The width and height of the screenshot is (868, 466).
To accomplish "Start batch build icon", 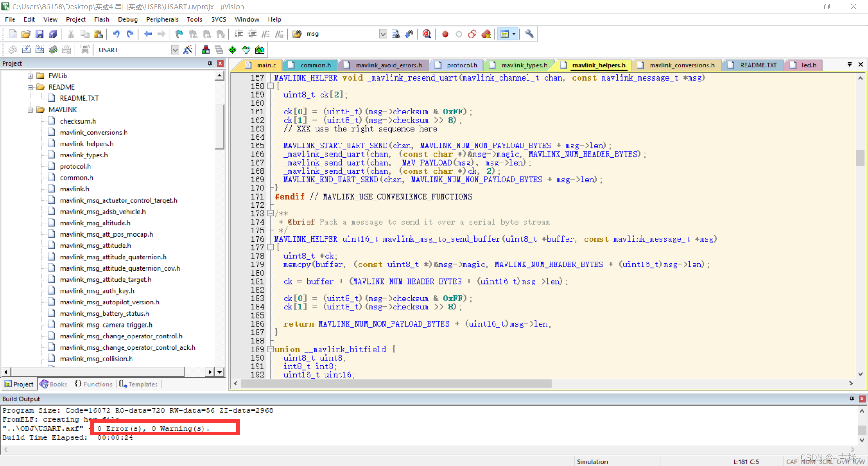I will [53, 50].
